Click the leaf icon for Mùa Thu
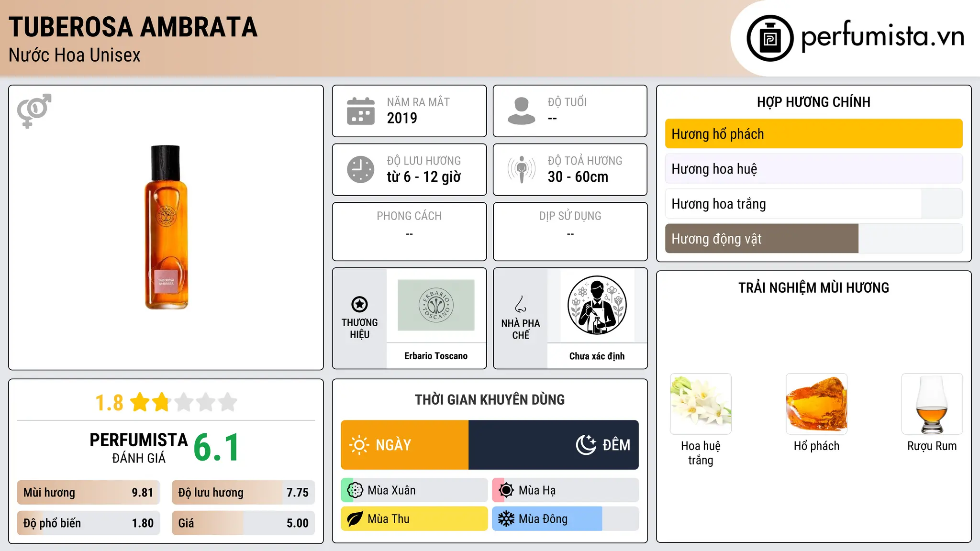This screenshot has height=551, width=980. [x=355, y=519]
